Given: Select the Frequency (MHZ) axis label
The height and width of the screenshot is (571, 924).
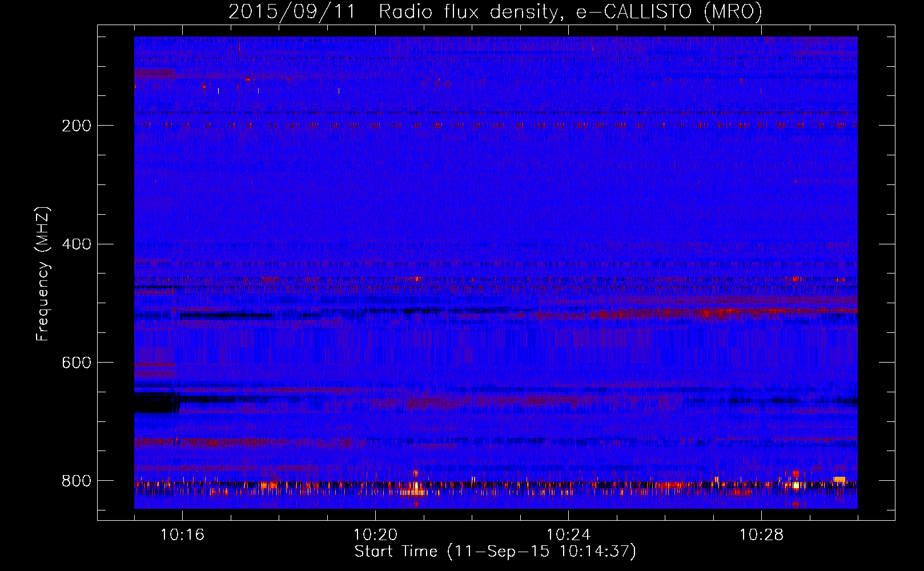Looking at the screenshot, I should tap(42, 274).
